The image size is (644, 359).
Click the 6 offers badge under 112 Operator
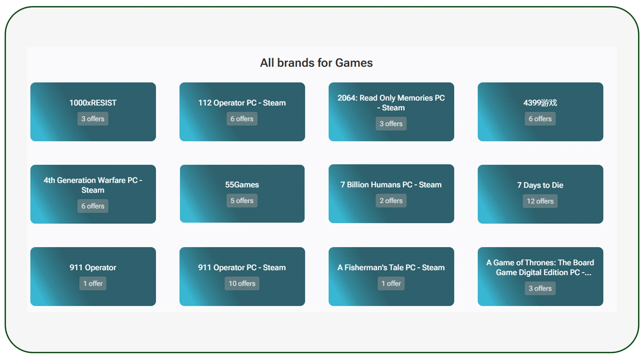click(242, 119)
